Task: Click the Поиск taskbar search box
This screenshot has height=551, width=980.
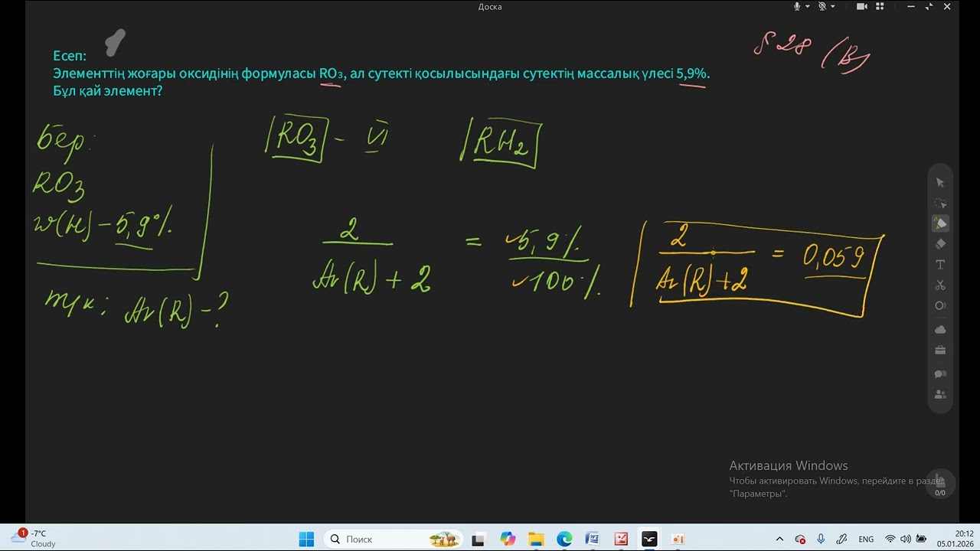Action: [393, 539]
